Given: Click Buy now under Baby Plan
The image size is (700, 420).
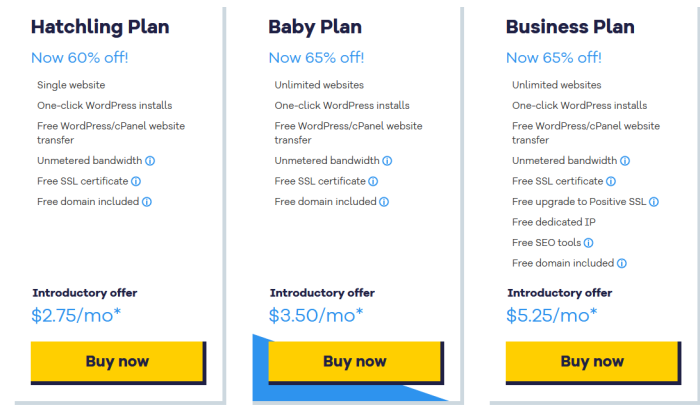Looking at the screenshot, I should tap(356, 362).
